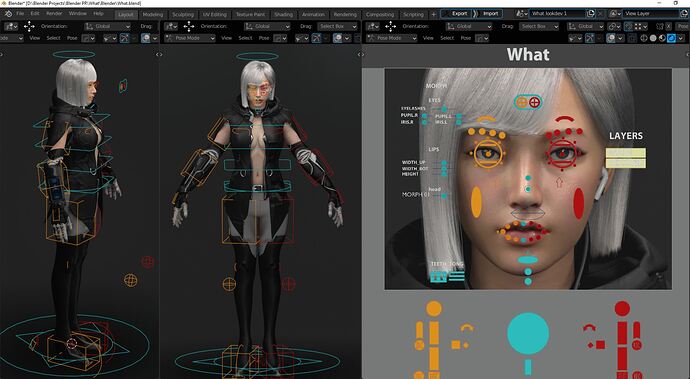This screenshot has height=379, width=690.
Task: Toggle the lower yellow LAYERS button
Action: coord(625,163)
